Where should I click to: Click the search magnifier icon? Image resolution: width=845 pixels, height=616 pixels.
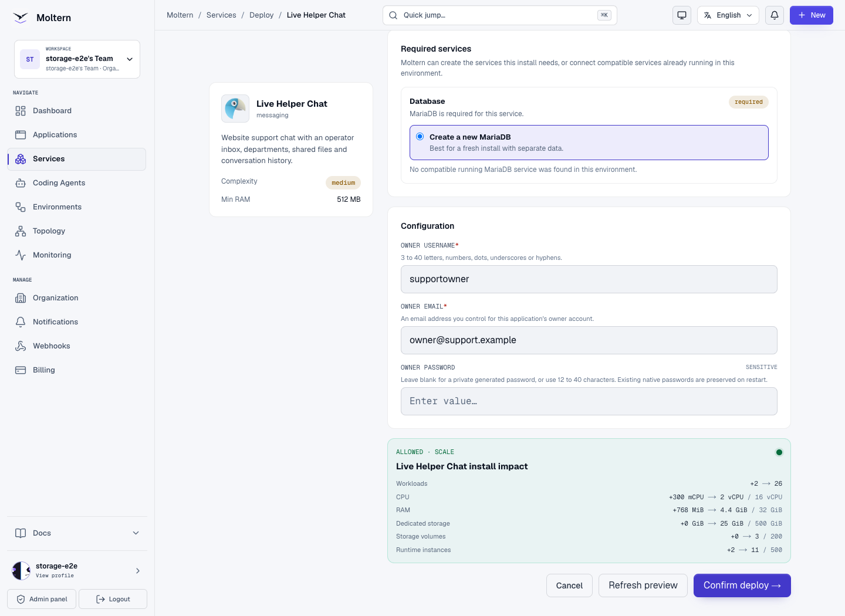coord(393,15)
